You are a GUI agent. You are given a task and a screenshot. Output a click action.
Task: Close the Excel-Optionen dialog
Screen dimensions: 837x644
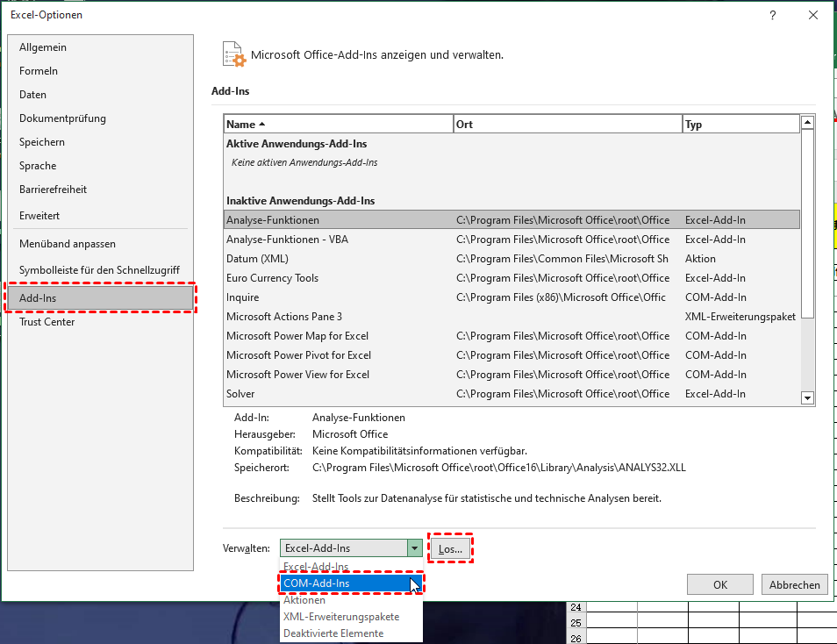tap(813, 15)
